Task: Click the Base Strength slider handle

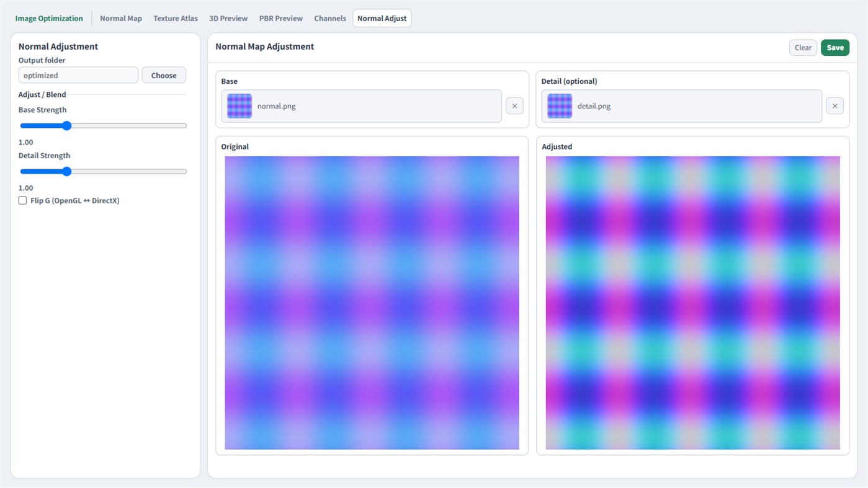Action: pos(67,126)
